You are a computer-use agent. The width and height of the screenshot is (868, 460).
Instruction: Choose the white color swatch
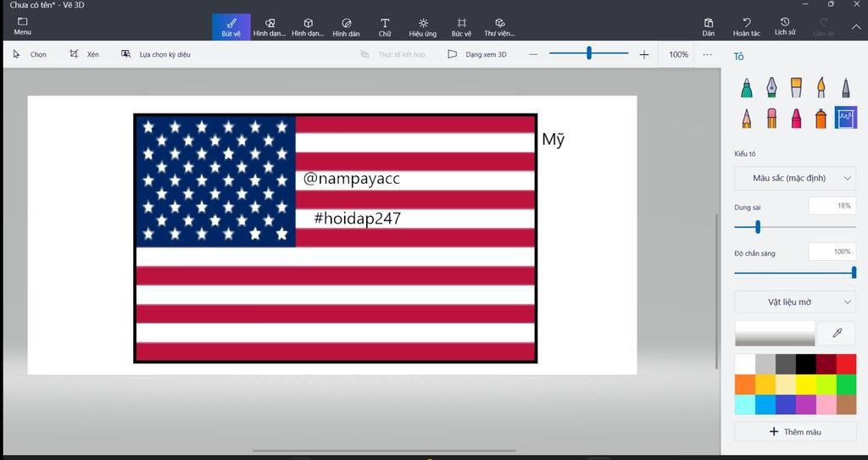click(x=745, y=364)
